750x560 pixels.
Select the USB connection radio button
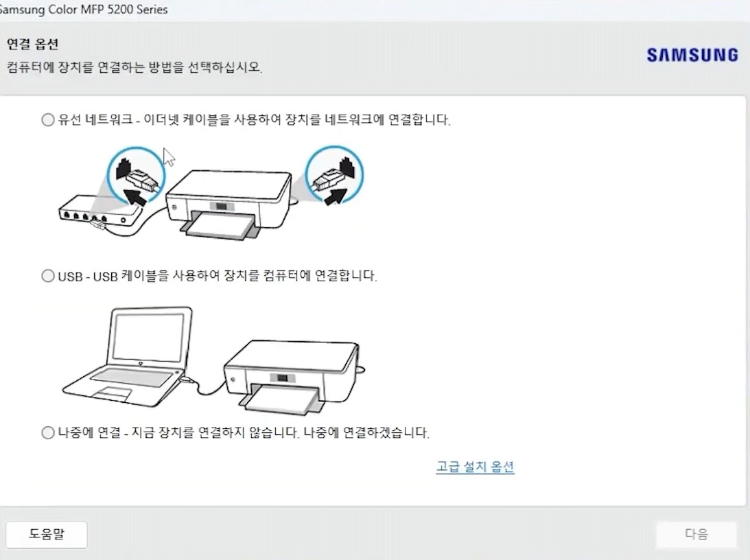pos(48,276)
